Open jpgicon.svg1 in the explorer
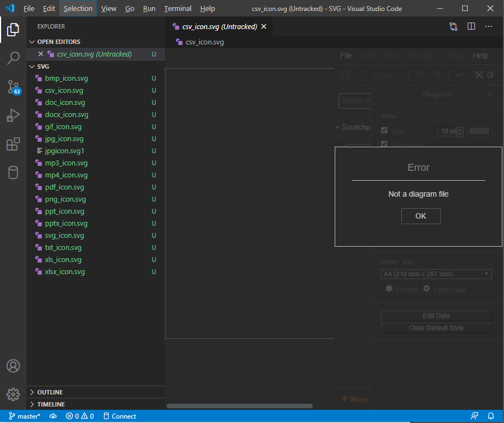Image resolution: width=504 pixels, height=423 pixels. click(x=96, y=151)
